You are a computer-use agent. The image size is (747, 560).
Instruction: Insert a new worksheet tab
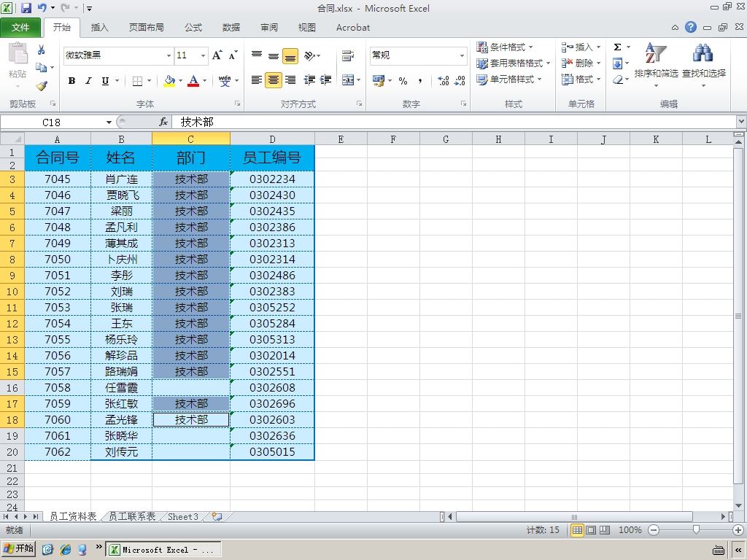point(217,517)
